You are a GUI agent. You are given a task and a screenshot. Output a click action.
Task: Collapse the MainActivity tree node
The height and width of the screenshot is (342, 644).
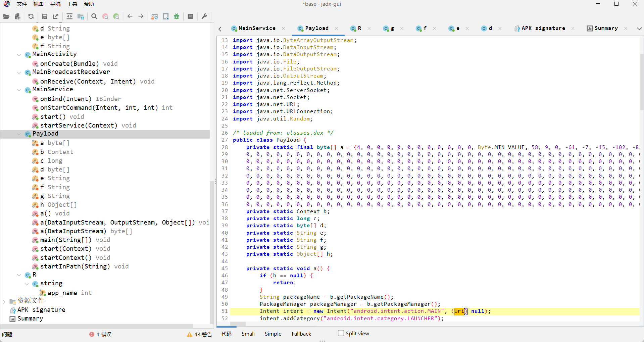click(19, 55)
